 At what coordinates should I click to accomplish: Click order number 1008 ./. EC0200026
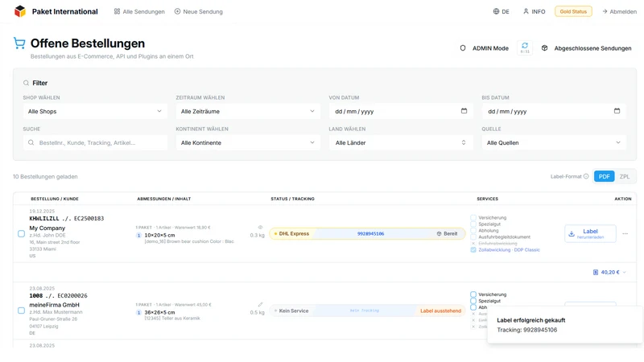pos(58,295)
